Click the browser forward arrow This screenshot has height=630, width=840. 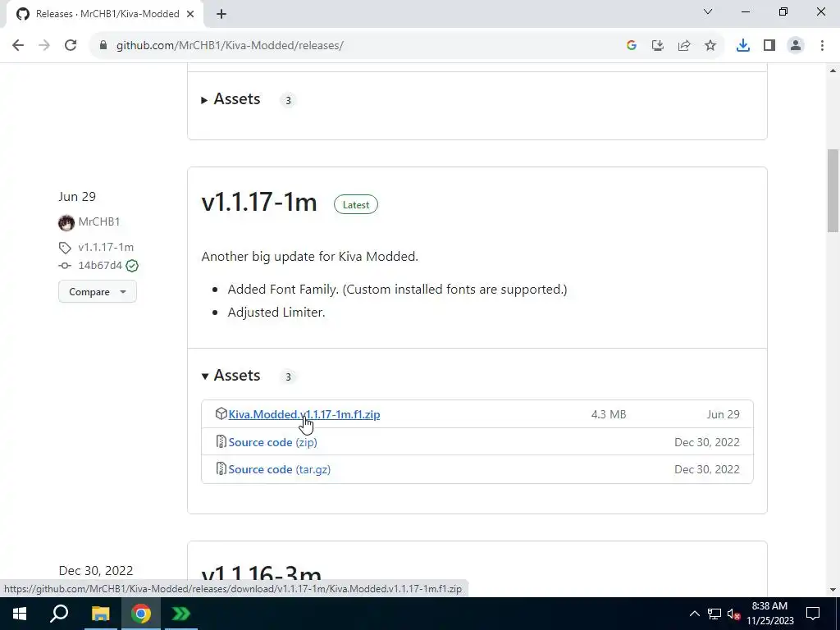tap(44, 46)
